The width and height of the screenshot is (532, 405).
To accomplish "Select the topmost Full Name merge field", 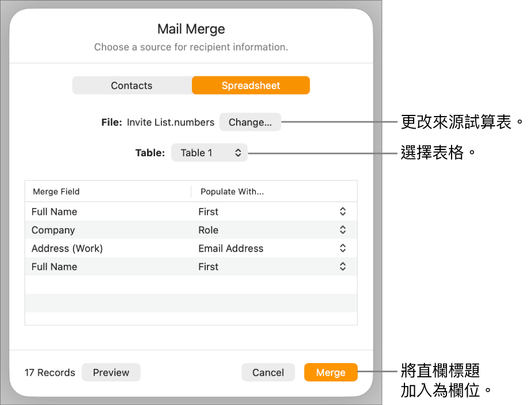I will coord(55,211).
